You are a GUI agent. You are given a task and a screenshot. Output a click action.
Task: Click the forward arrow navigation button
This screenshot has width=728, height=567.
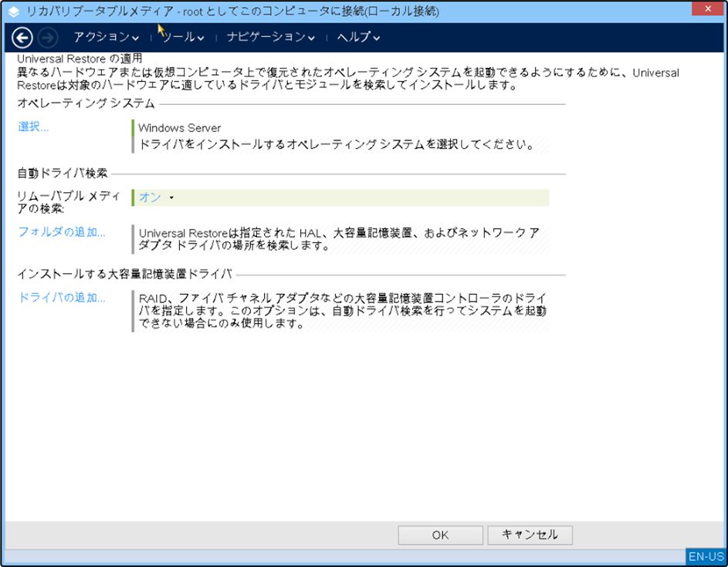(47, 37)
